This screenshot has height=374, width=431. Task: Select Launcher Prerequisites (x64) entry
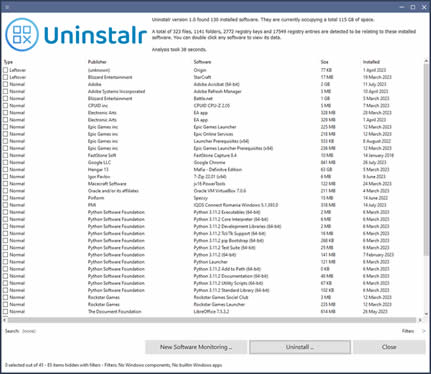(221, 141)
